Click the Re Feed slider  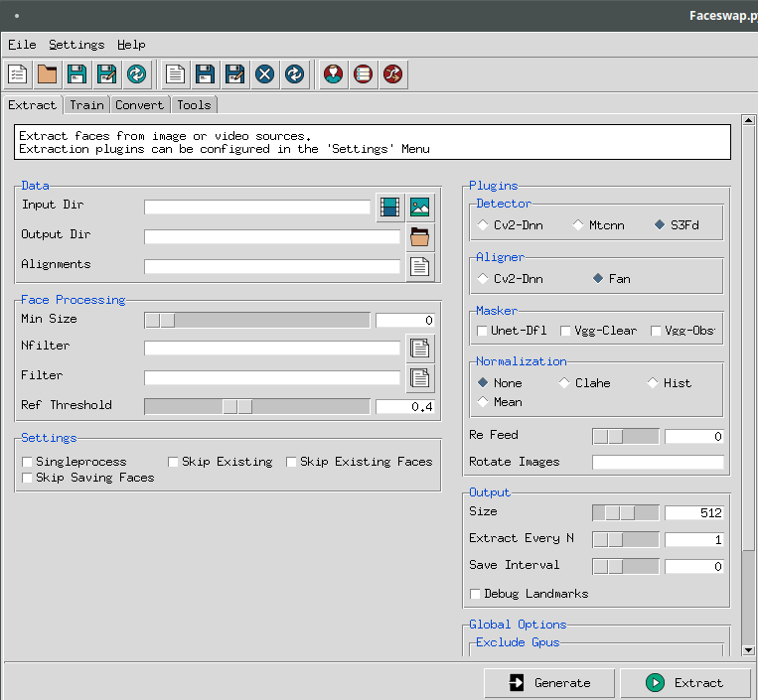pos(626,437)
